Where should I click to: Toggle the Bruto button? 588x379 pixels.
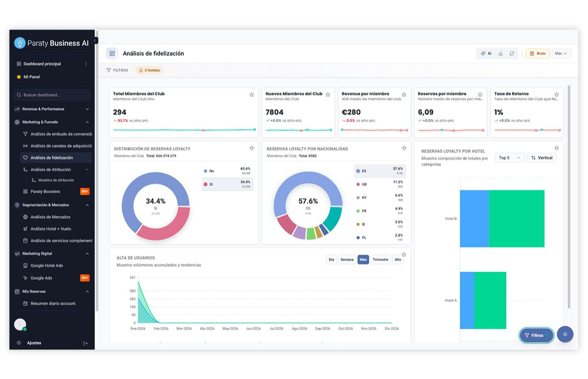pyautogui.click(x=537, y=54)
